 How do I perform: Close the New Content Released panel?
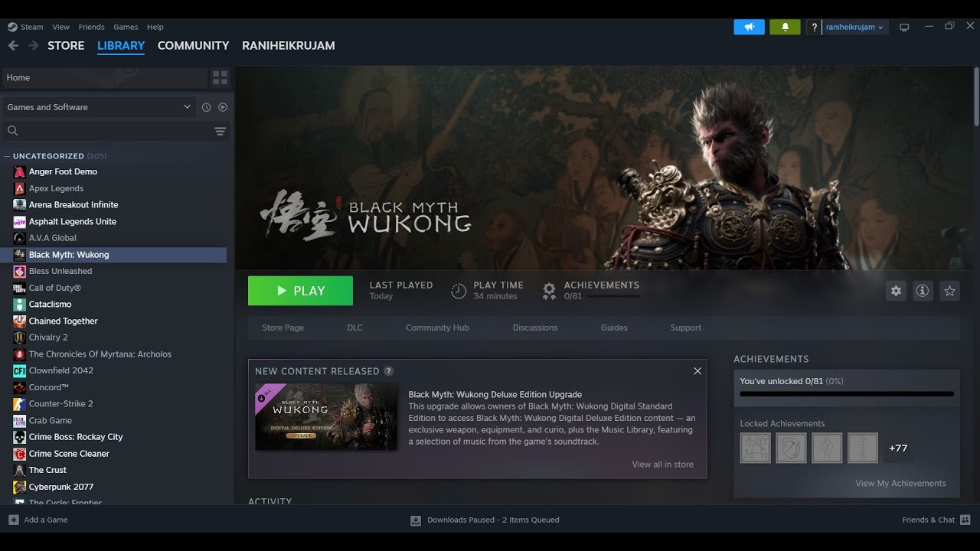[x=697, y=371]
